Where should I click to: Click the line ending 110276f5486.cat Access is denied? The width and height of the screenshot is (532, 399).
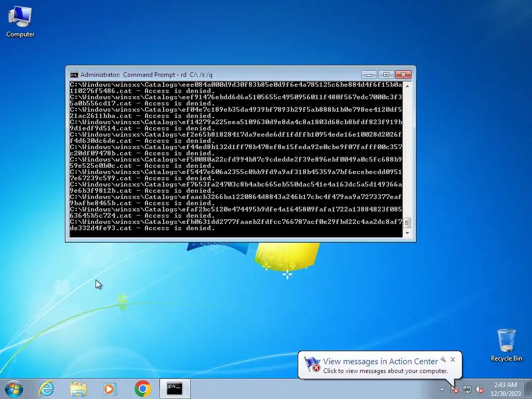(142, 91)
